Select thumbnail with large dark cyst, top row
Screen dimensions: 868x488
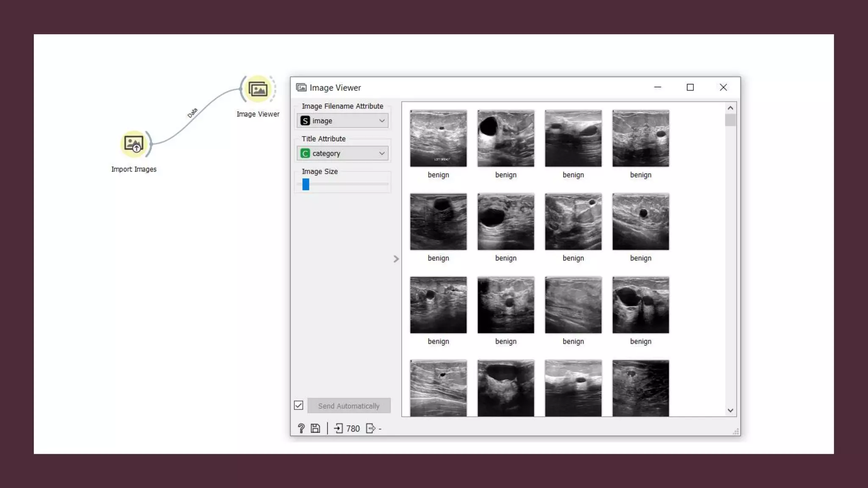pyautogui.click(x=506, y=138)
